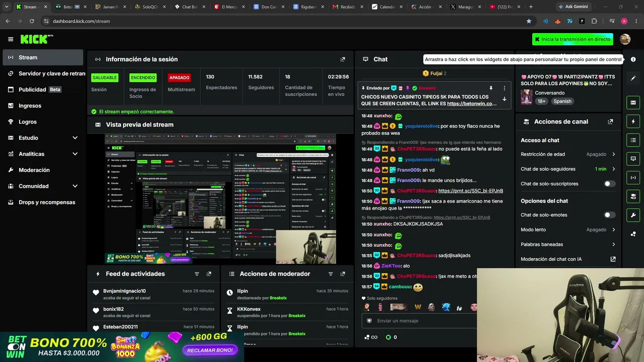Toggle Chat de solo-suscriptores switch
Viewport: 644px width, 362px height.
click(x=609, y=184)
